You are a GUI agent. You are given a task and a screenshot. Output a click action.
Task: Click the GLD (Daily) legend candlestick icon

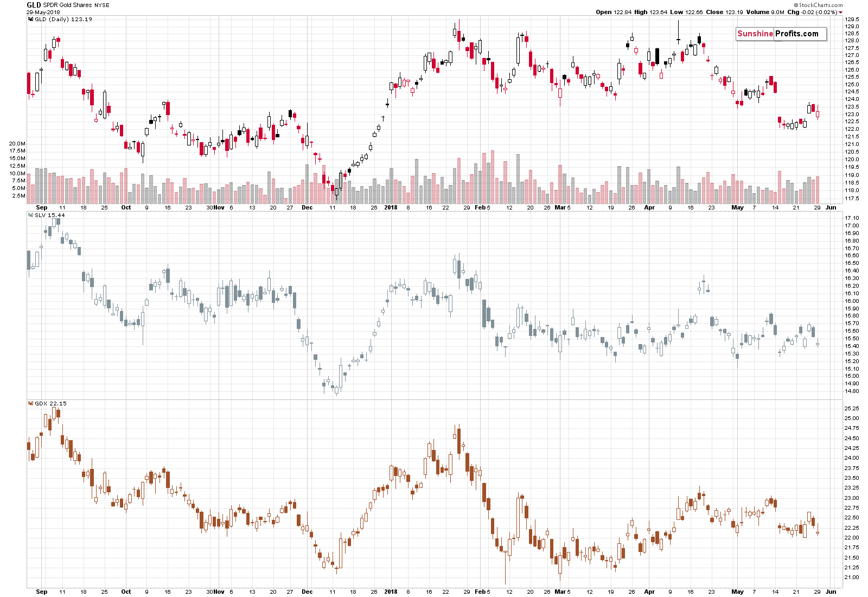tap(31, 19)
